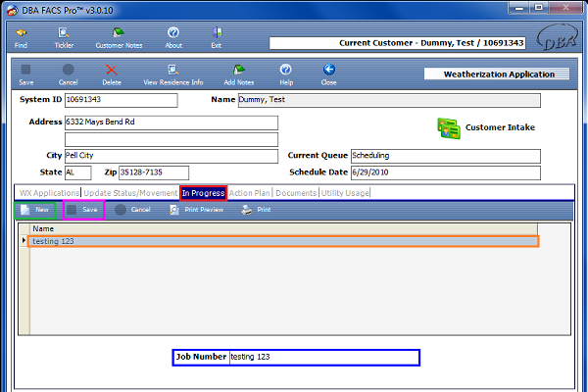Viewport: 588px width, 392px height.
Task: Click the State field AL
Action: [78, 172]
